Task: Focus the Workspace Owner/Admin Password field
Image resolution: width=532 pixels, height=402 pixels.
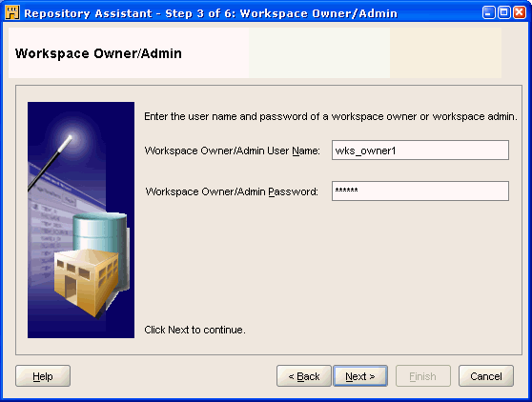Action: point(420,191)
